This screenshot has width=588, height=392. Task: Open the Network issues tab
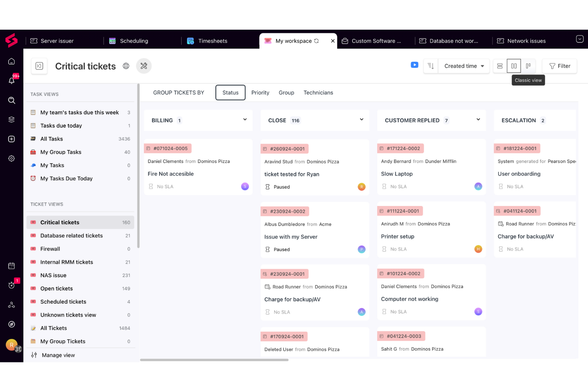click(x=526, y=41)
